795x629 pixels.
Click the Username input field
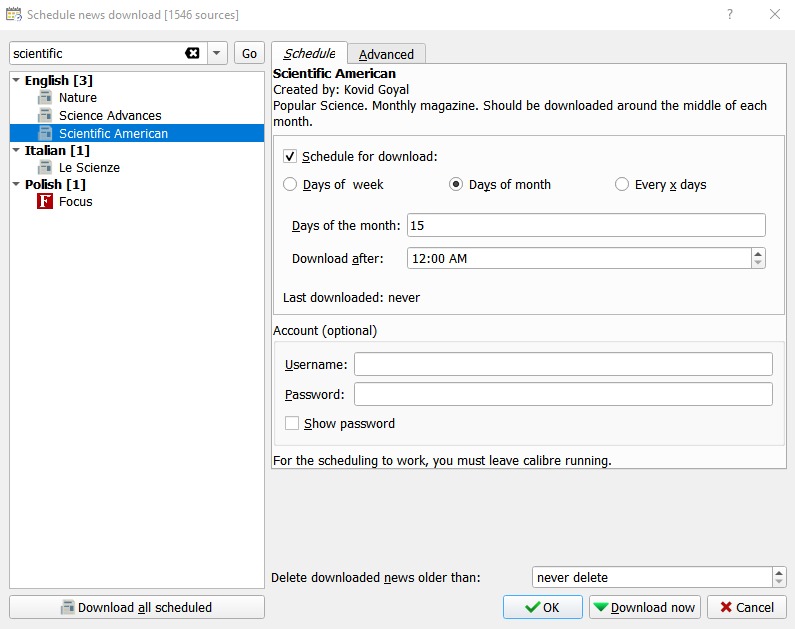click(563, 364)
